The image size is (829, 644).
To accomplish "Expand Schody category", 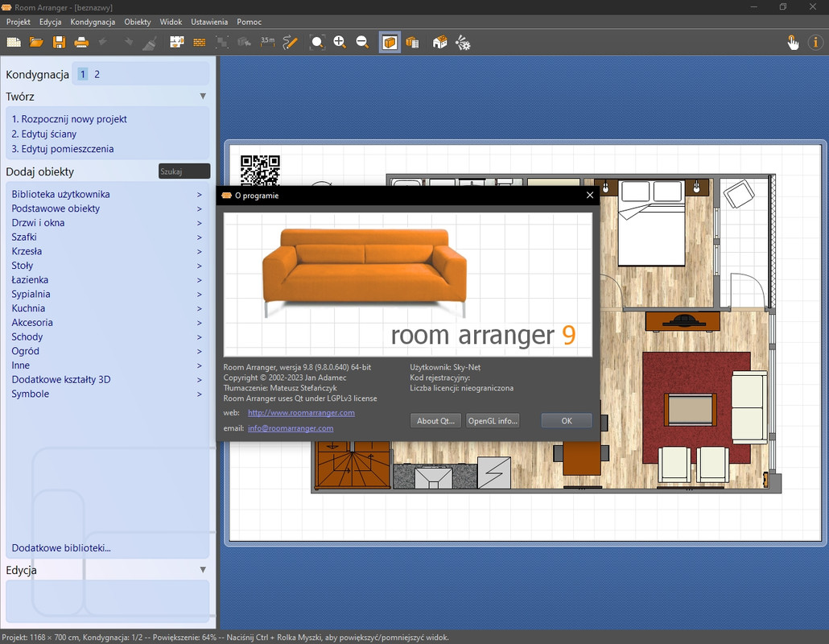I will [107, 337].
